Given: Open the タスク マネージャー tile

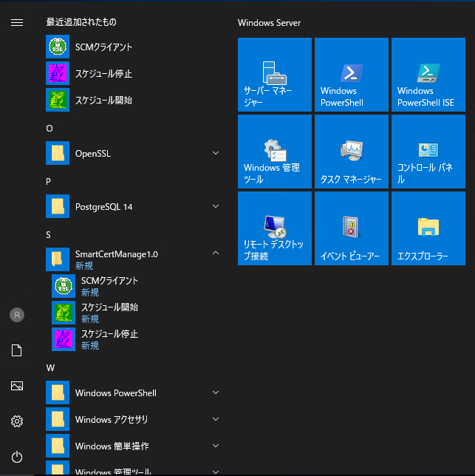Looking at the screenshot, I should click(352, 152).
